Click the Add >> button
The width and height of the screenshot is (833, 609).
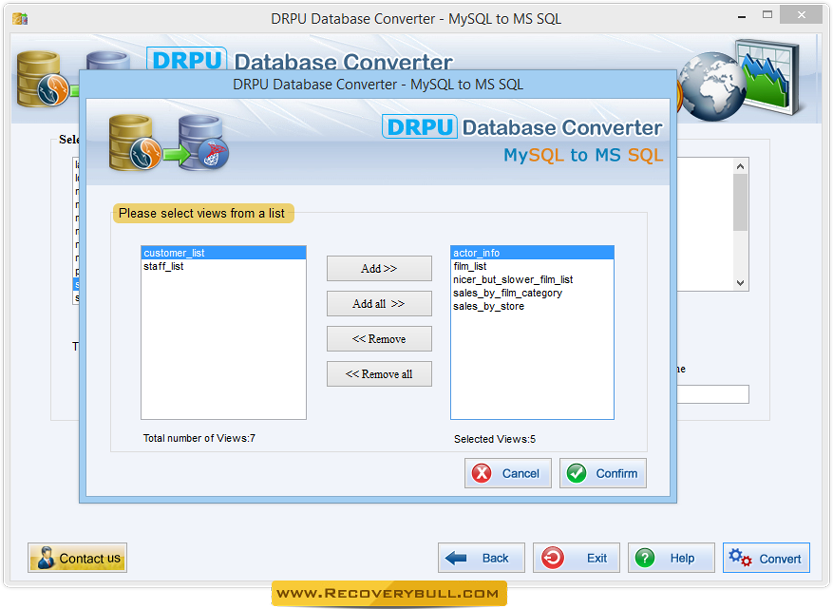coord(379,268)
